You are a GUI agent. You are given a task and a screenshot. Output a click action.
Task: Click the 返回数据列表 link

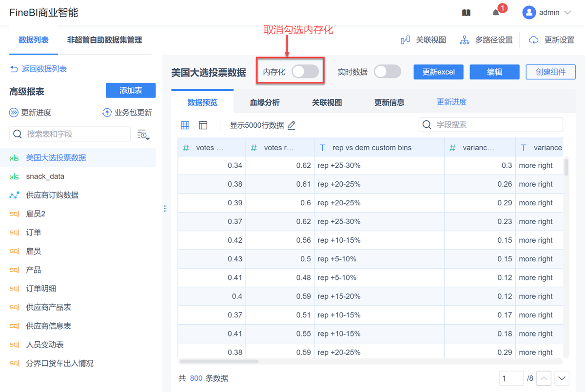click(x=39, y=69)
